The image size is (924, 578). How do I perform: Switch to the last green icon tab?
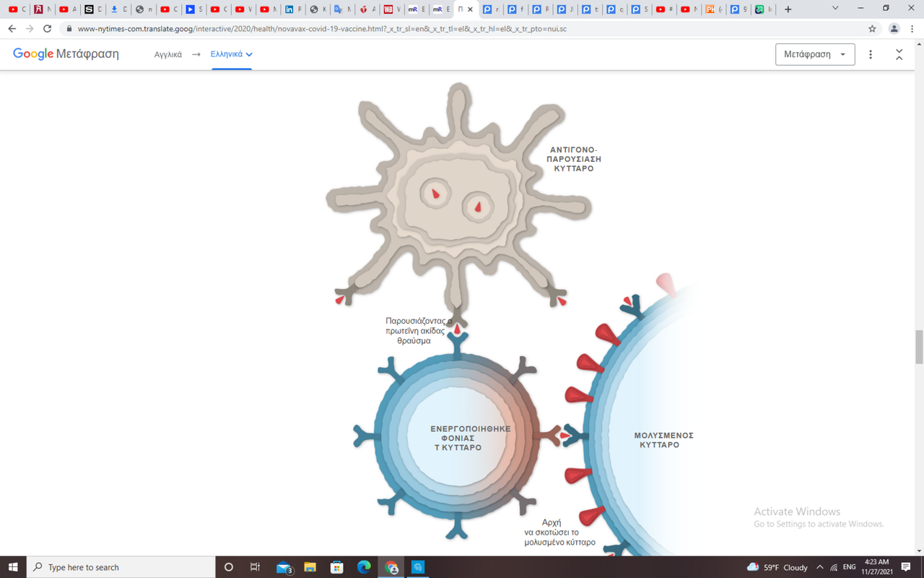(x=763, y=9)
